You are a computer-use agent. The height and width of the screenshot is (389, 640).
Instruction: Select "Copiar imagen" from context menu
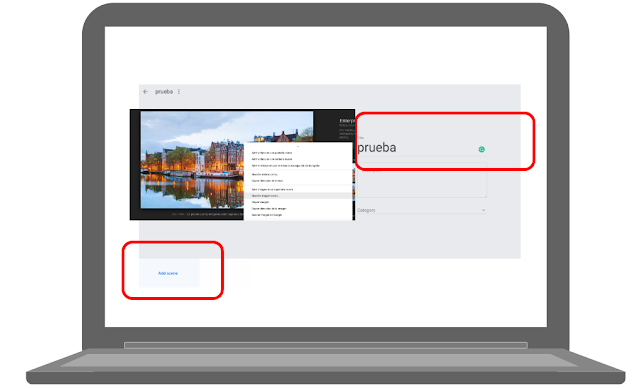tap(260, 202)
